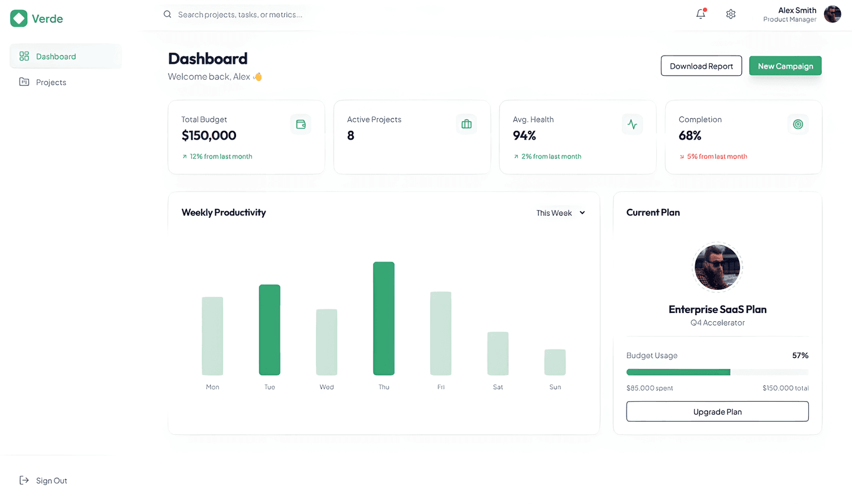Select the briefcase icon on Active Projects card
Image resolution: width=852 pixels, height=504 pixels.
click(x=466, y=124)
